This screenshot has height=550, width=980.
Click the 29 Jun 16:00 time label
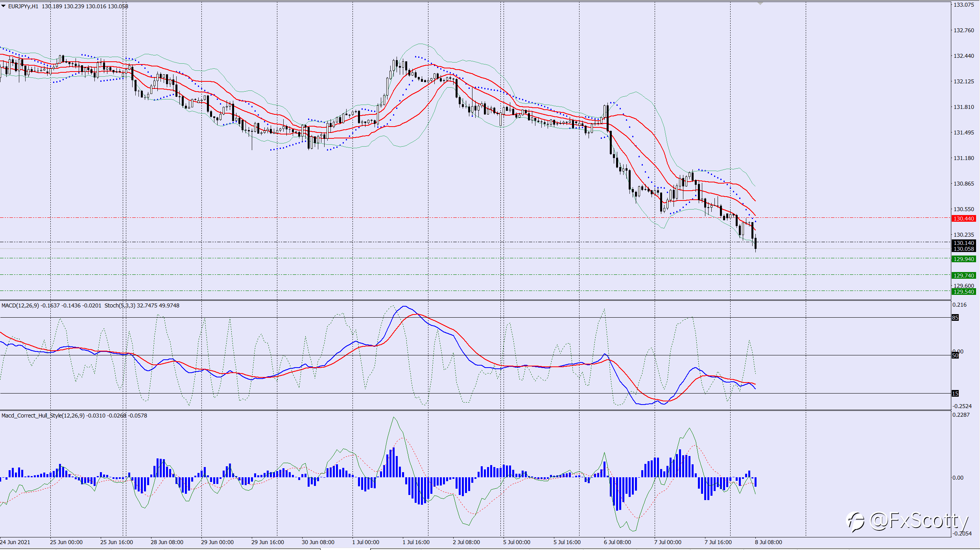pyautogui.click(x=268, y=542)
